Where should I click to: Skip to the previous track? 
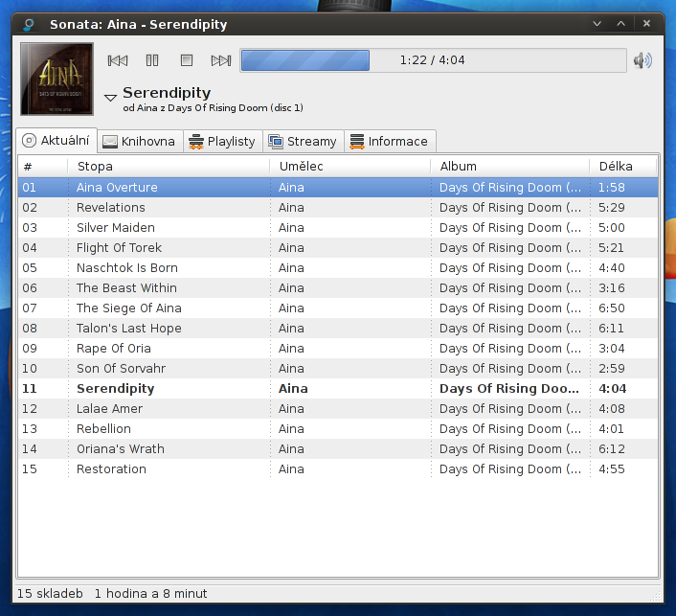coord(118,60)
